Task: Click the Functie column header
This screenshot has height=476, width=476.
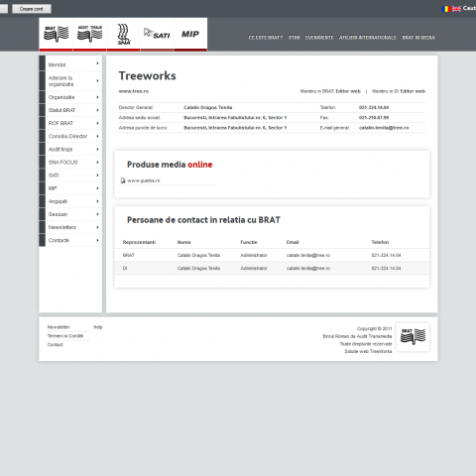Action: tap(249, 242)
